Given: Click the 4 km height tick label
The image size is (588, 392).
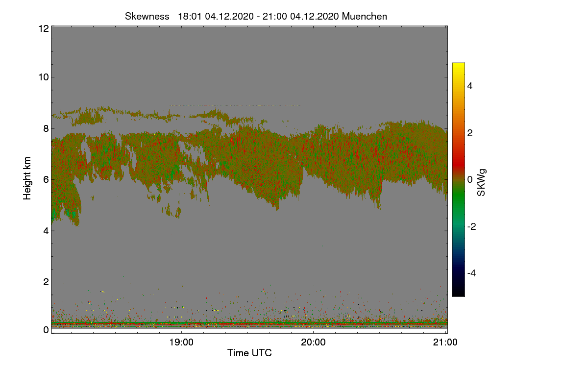Looking at the screenshot, I should tap(46, 230).
